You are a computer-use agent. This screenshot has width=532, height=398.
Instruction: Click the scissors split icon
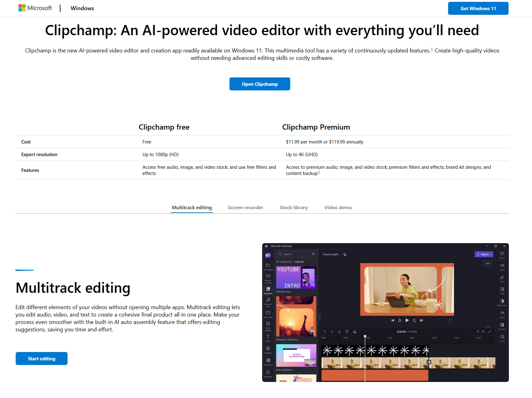tap(339, 332)
